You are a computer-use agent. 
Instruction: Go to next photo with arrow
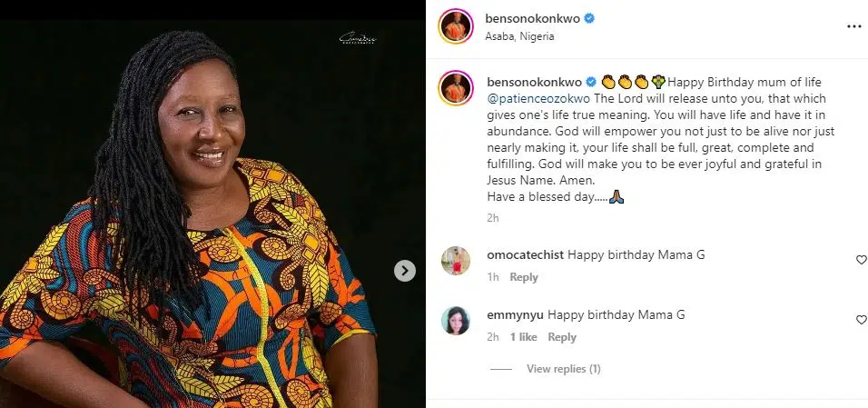(405, 270)
